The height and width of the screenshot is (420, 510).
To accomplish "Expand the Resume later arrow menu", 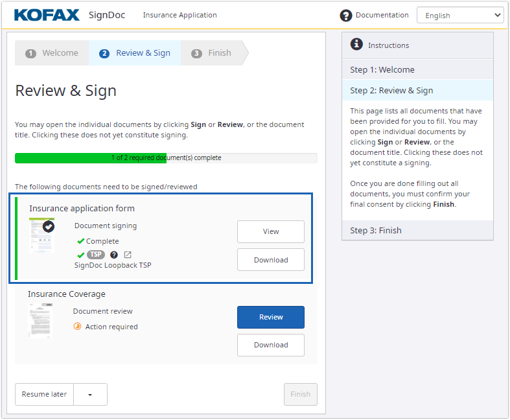I will coord(90,394).
